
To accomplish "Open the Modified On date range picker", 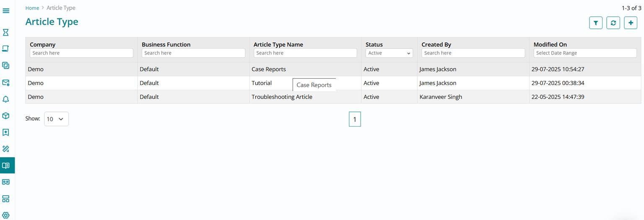I will [584, 53].
